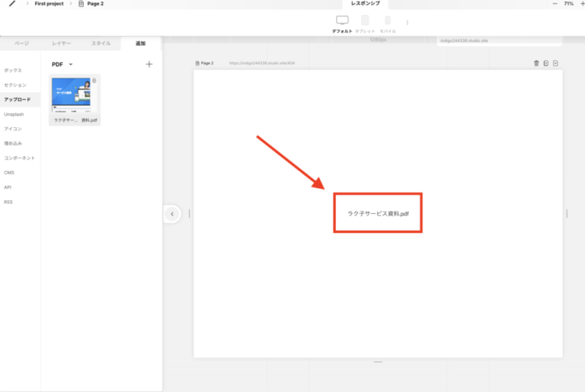Open the スタイル tab
This screenshot has height=392, width=585.
tap(101, 43)
